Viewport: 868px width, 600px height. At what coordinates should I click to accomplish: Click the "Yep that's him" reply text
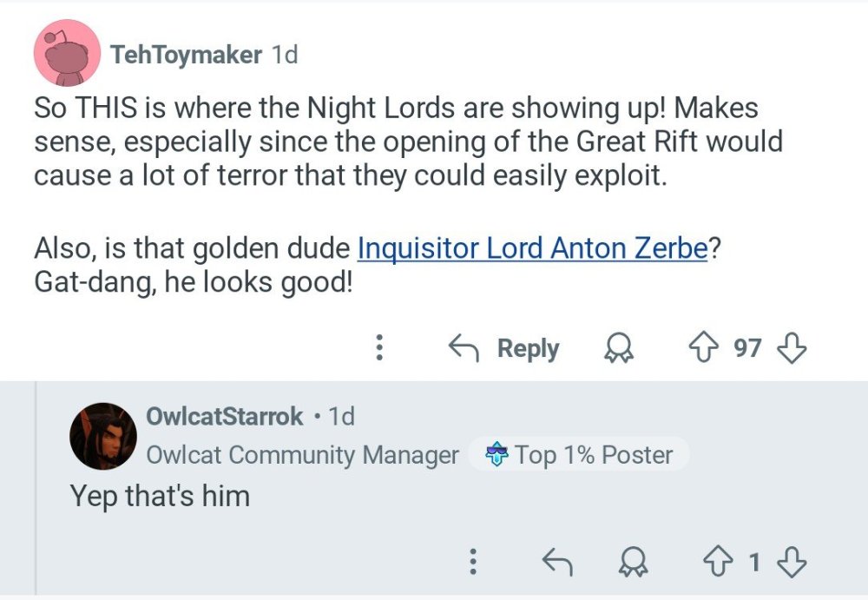tap(160, 497)
